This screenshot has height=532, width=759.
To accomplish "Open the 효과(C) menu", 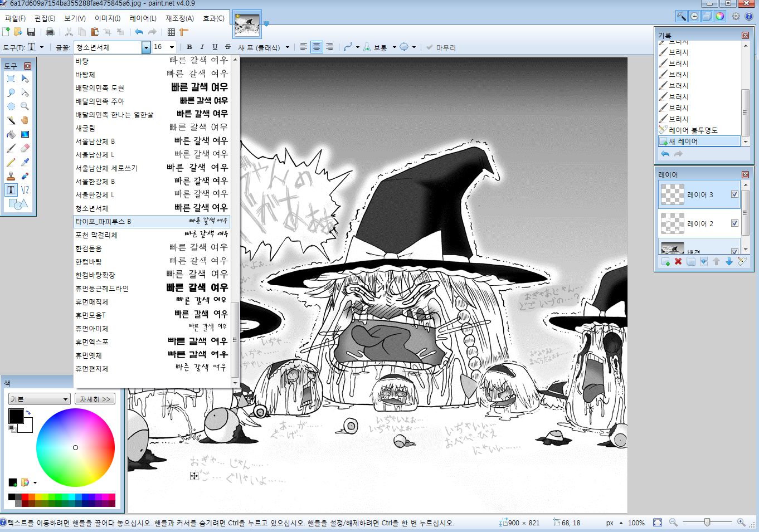I will 213,18.
